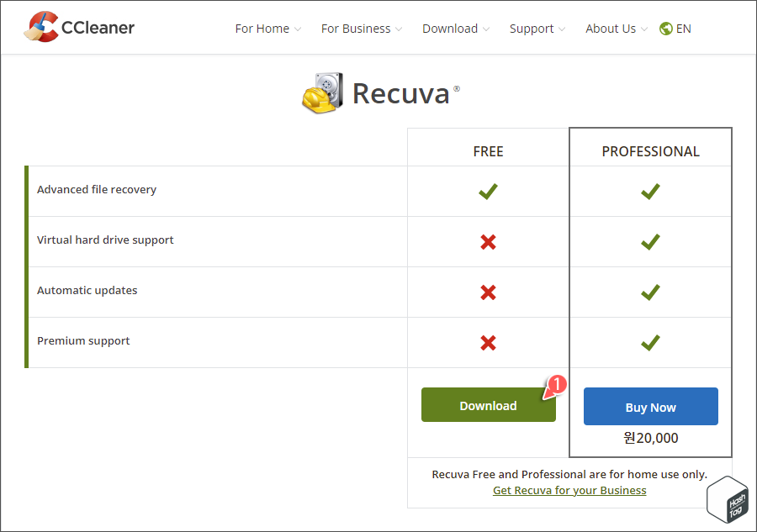Open the Get Recuva for your Business link
757x532 pixels.
pyautogui.click(x=569, y=490)
